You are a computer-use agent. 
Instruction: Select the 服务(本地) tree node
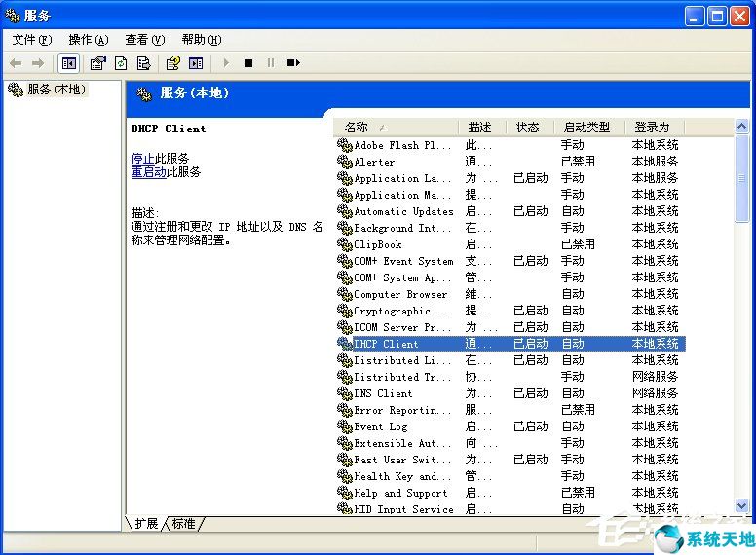(57, 90)
